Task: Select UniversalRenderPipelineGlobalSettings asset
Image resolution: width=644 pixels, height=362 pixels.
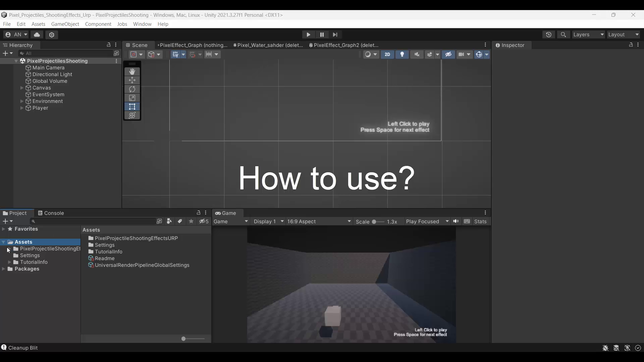Action: coord(139,265)
